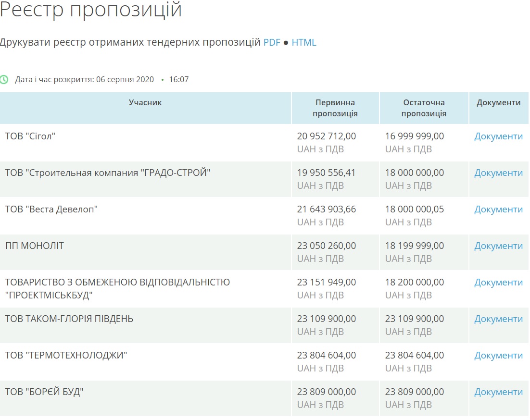Open Документи link for ТОВ "Веста Девелоп"

(499, 210)
